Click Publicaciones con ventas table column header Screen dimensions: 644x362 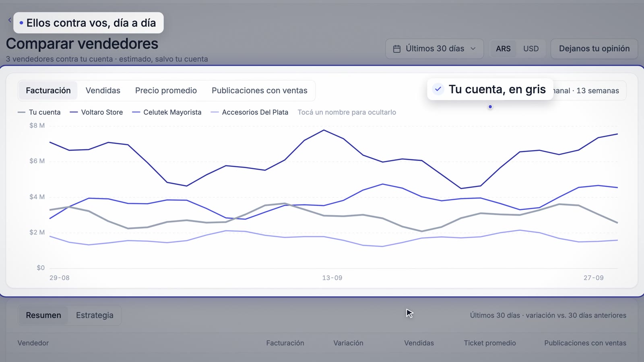(585, 343)
